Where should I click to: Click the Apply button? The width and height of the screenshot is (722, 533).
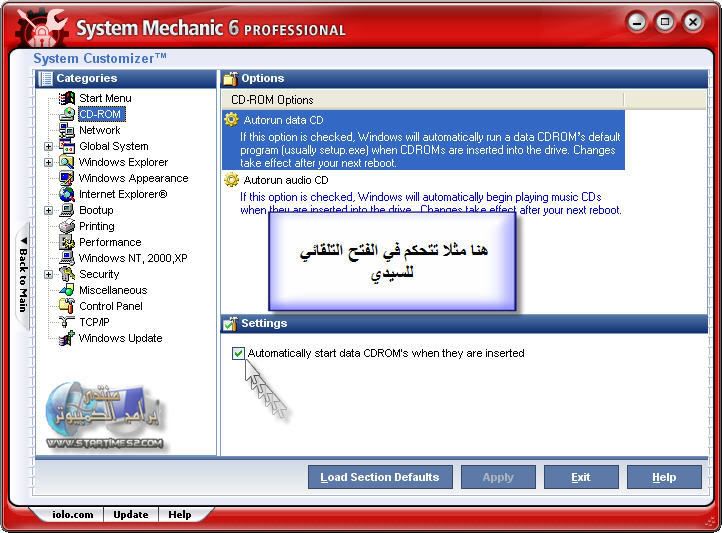(x=498, y=477)
